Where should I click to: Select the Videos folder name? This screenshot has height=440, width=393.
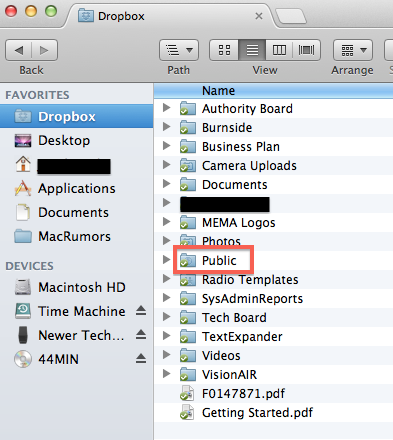pyautogui.click(x=221, y=355)
